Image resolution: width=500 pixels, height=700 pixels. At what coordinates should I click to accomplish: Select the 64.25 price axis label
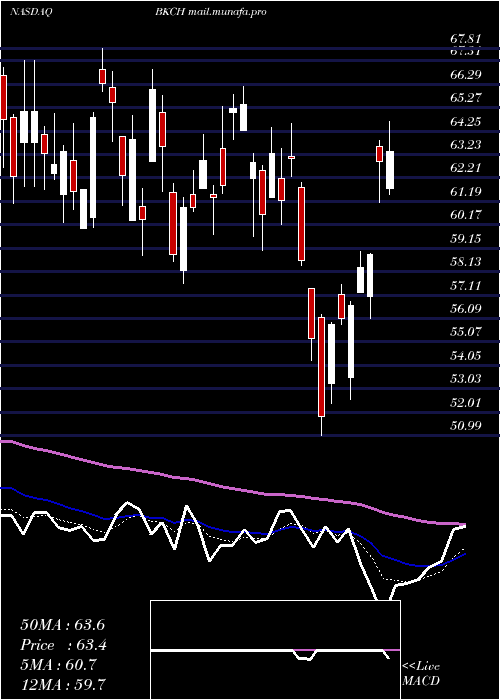(466, 121)
